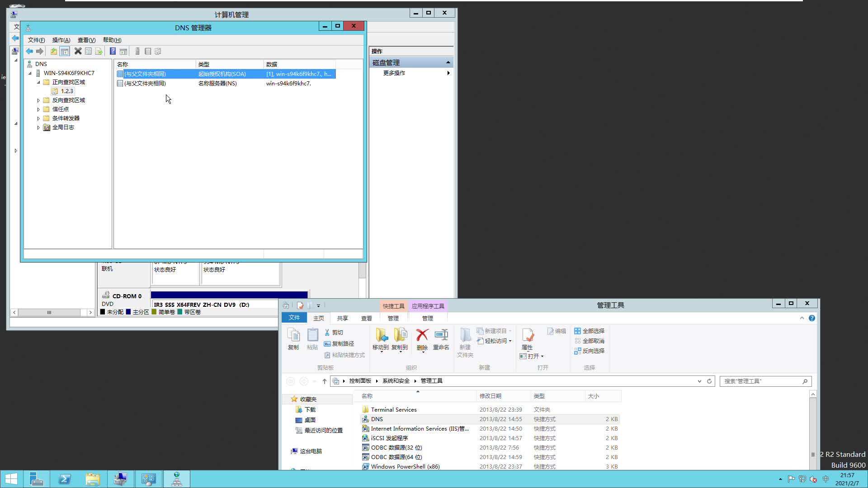Click 更多操作 in the 磁盘管理 actions pane

tap(394, 73)
